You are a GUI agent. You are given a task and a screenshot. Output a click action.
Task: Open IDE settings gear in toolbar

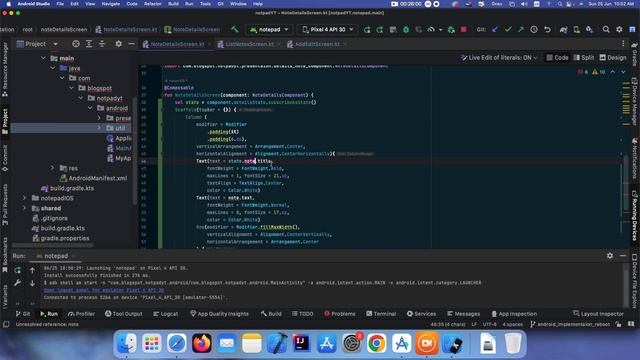(x=619, y=29)
